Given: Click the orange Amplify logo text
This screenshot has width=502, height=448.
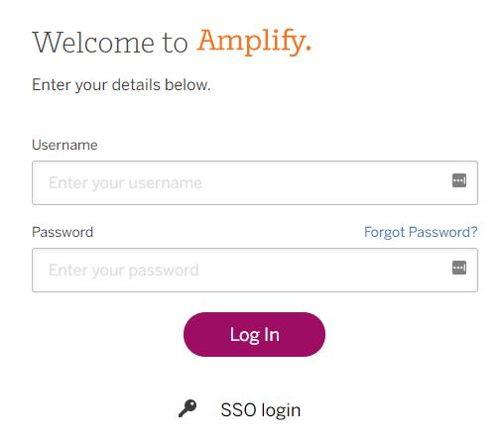Looking at the screenshot, I should (254, 42).
